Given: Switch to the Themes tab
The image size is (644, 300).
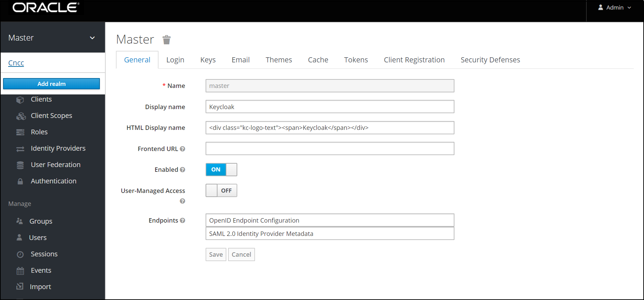Looking at the screenshot, I should point(279,60).
